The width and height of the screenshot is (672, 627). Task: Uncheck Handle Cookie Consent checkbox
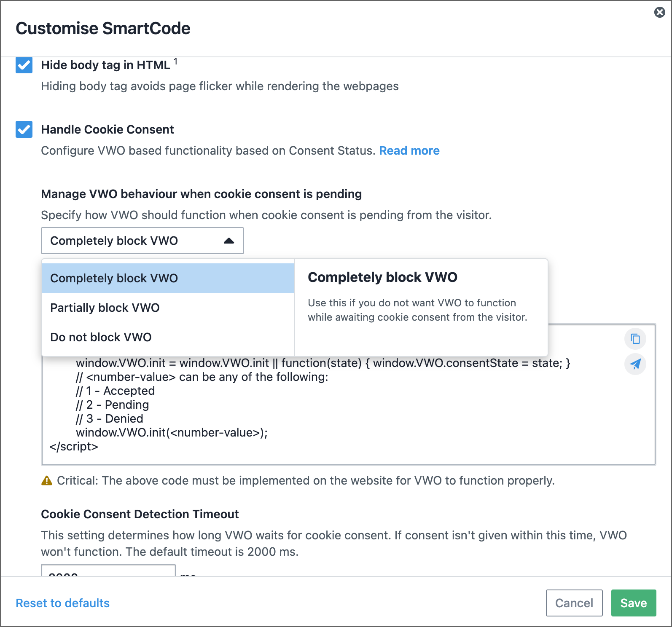24,129
